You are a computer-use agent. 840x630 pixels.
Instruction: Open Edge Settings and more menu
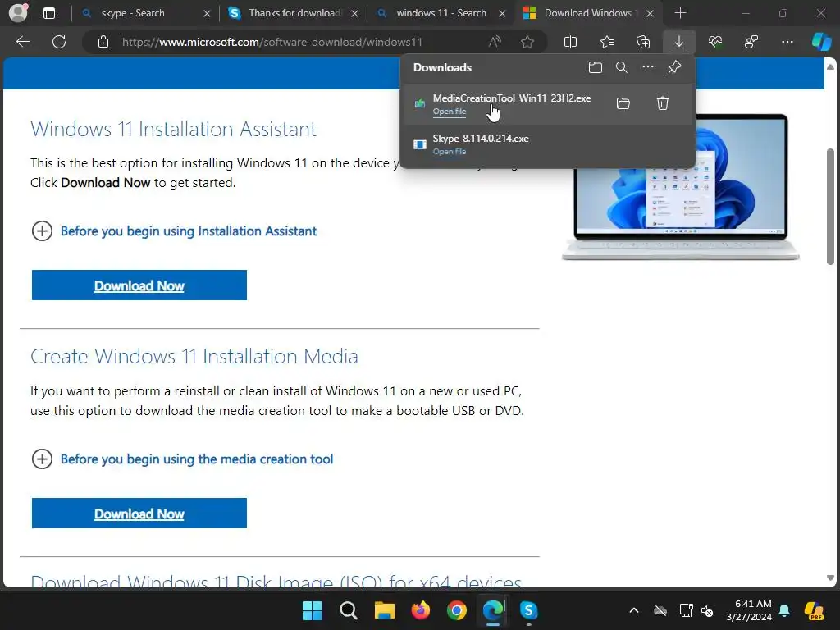787,42
